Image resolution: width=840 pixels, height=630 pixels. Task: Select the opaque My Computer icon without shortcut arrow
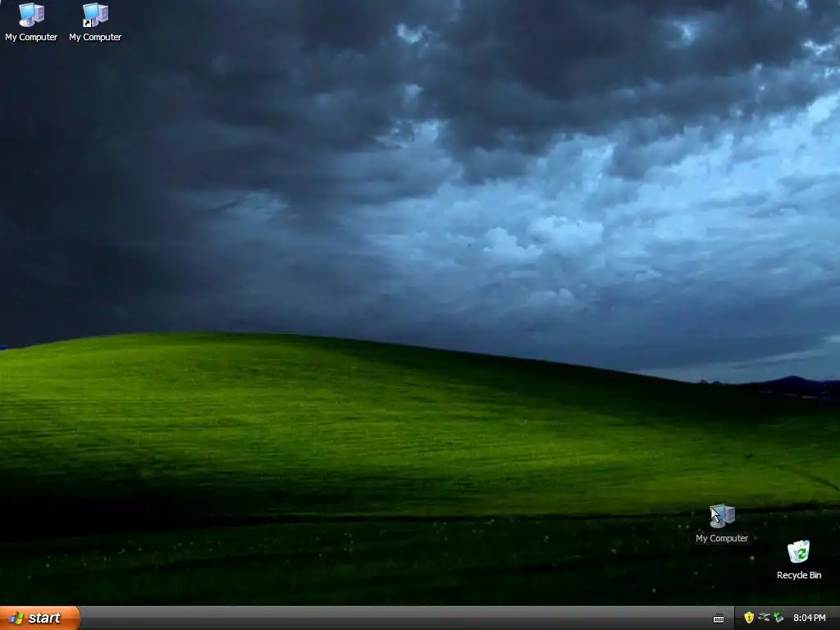tap(31, 15)
